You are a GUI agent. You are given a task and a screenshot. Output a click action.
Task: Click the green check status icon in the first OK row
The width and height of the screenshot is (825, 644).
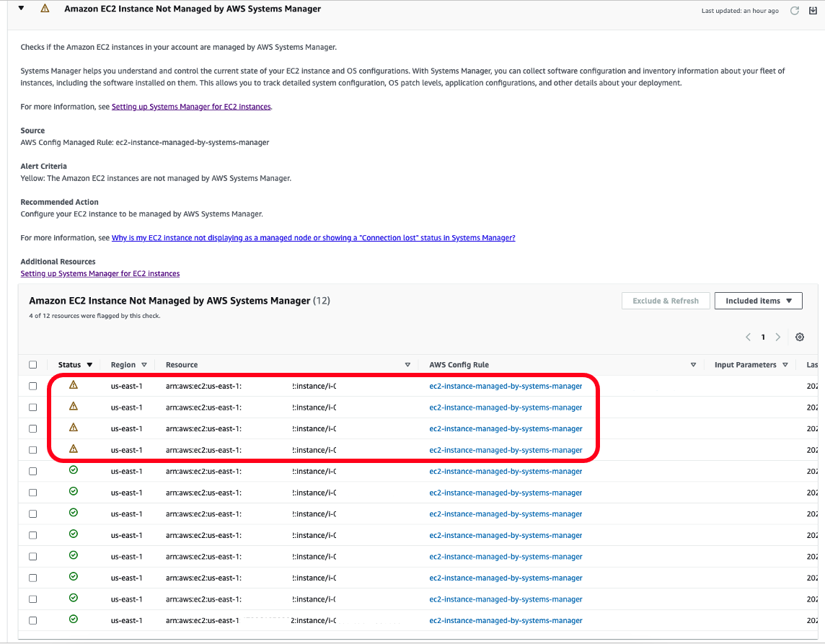(x=74, y=469)
